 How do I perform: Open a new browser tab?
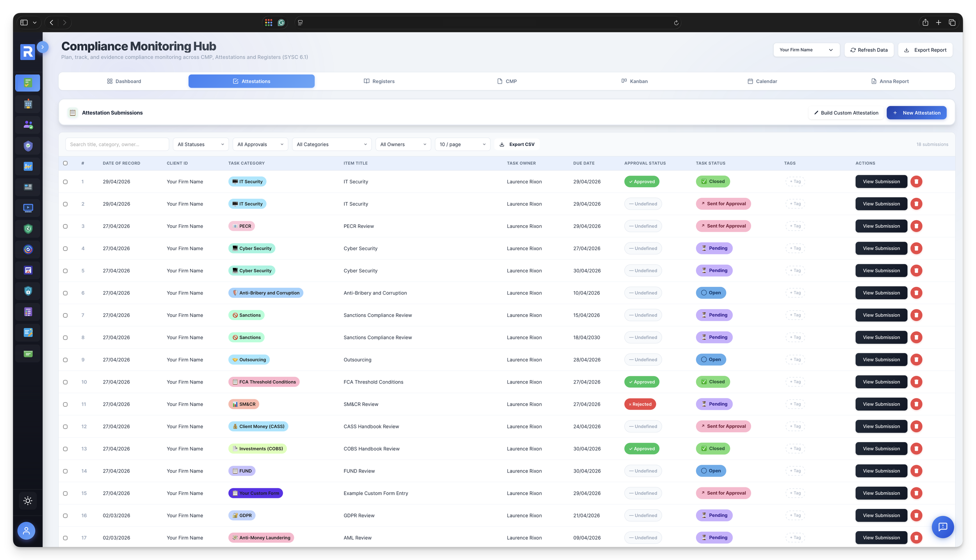tap(938, 23)
